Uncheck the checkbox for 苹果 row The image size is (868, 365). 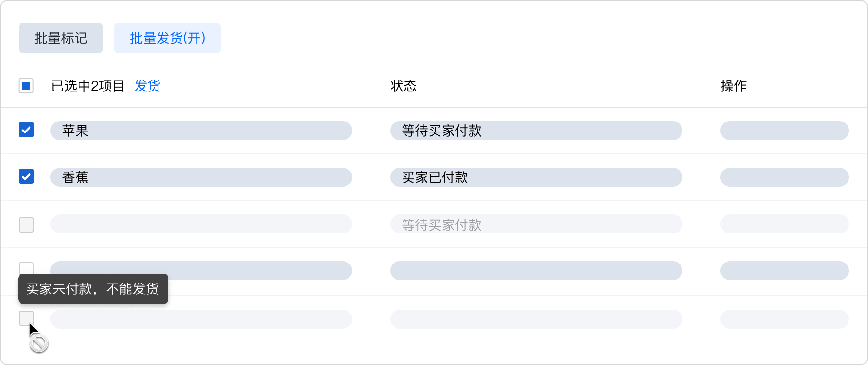pos(26,130)
